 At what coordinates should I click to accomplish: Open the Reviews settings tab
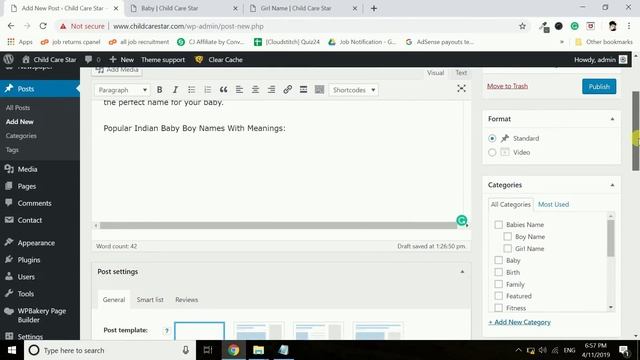point(187,300)
